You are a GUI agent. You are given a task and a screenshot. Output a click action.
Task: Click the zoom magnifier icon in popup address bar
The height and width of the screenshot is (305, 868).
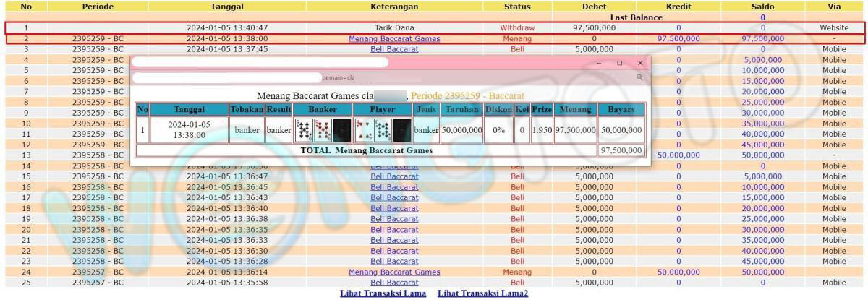pos(639,77)
